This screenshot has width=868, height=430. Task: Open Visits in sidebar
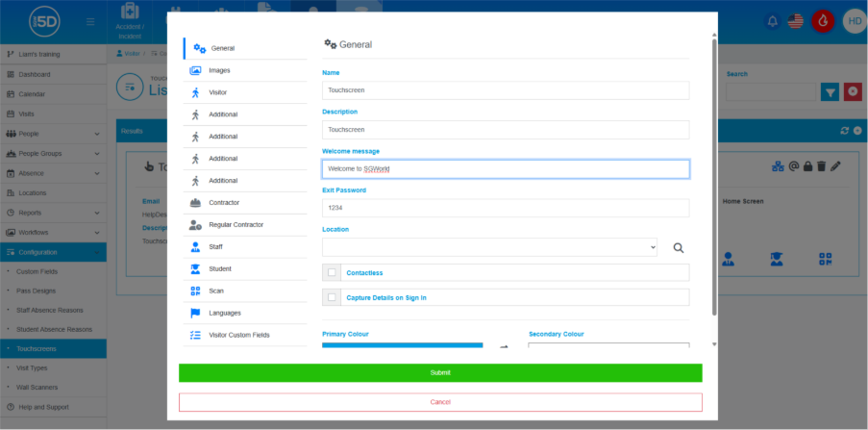pyautogui.click(x=53, y=114)
